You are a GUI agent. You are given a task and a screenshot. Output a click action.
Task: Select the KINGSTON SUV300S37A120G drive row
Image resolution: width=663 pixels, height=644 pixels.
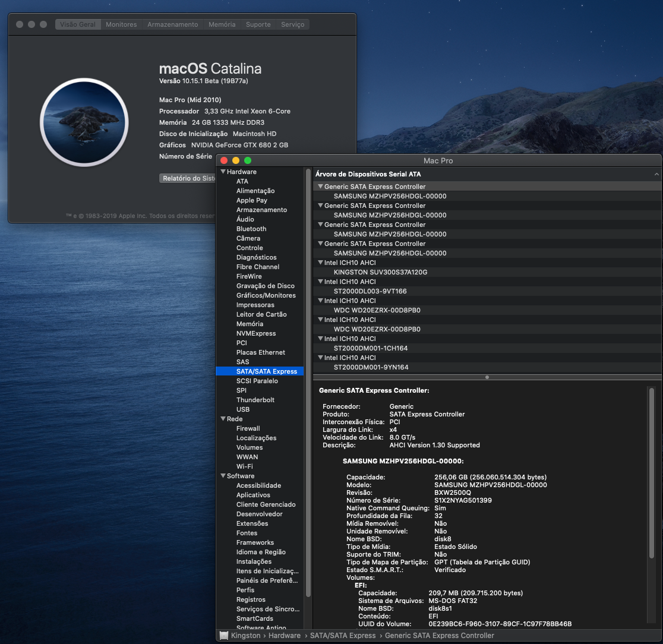(487, 272)
